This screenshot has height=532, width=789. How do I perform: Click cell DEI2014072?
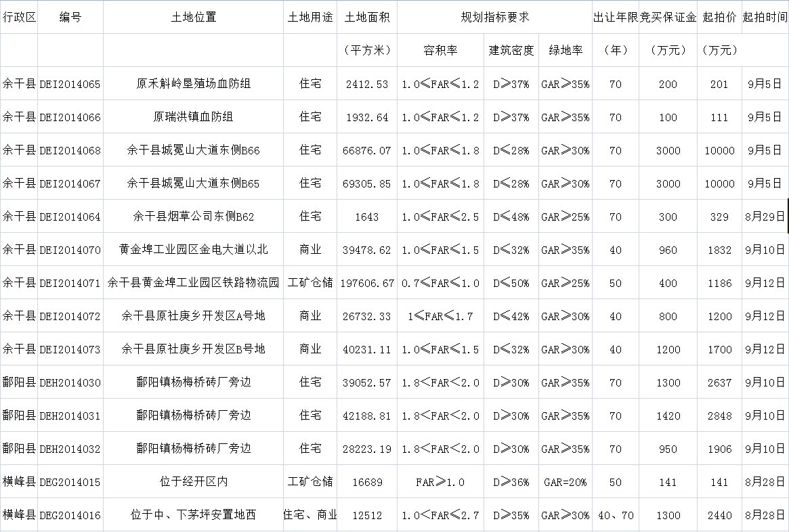click(70, 316)
